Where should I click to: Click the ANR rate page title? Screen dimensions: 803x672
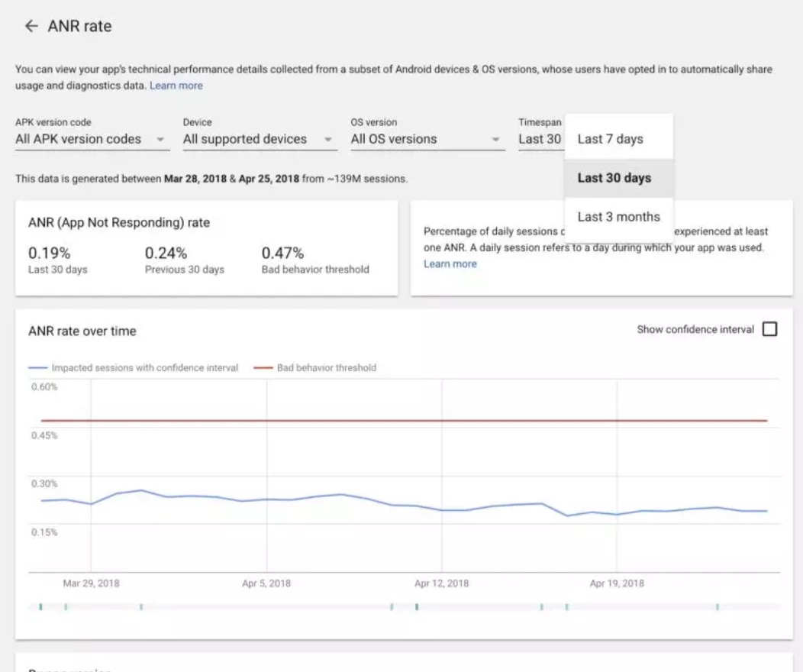[x=80, y=26]
